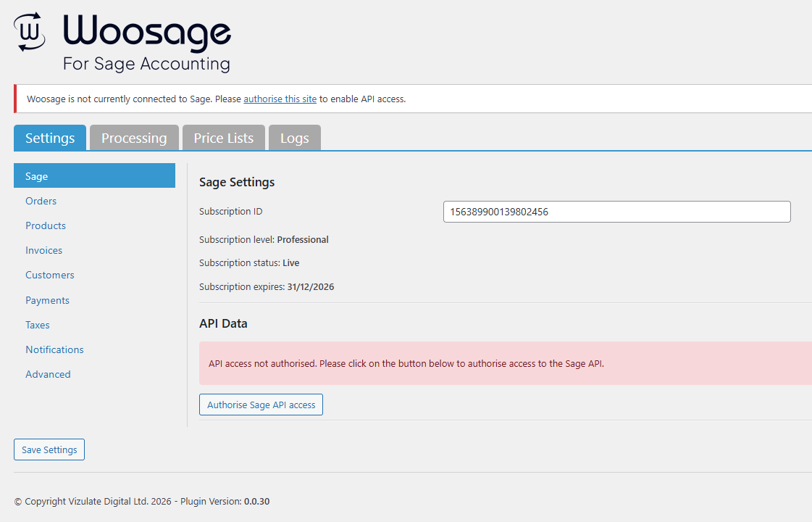
Task: View the Logs tab
Action: click(294, 138)
